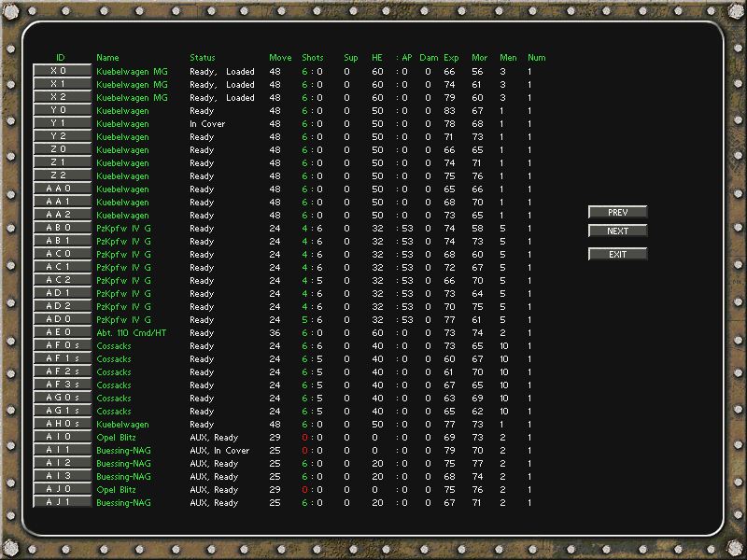Click the NEXT button

pos(617,231)
